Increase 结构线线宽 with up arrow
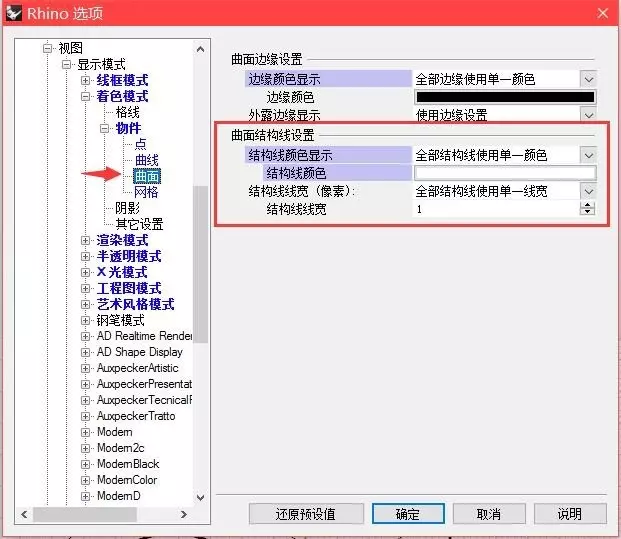Screen dimensions: 621x539 point(587,205)
